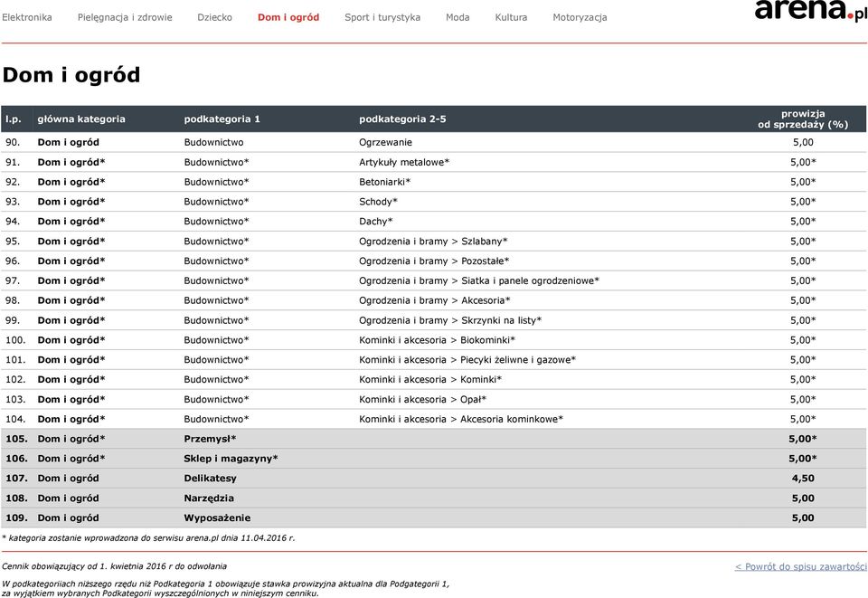The width and height of the screenshot is (868, 598).
Task: Click the arena.pl logo
Action: [811, 11]
